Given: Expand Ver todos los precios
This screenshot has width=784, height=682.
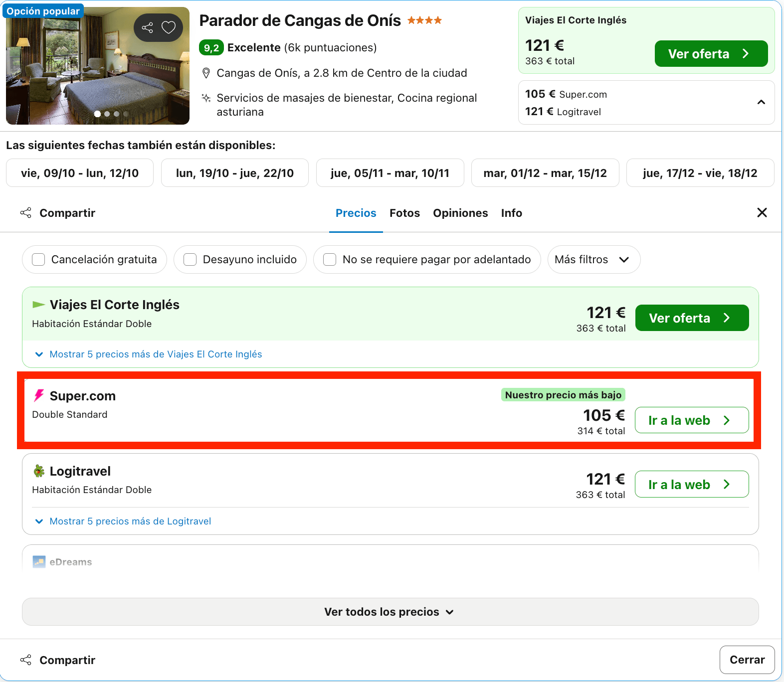Looking at the screenshot, I should tap(391, 612).
